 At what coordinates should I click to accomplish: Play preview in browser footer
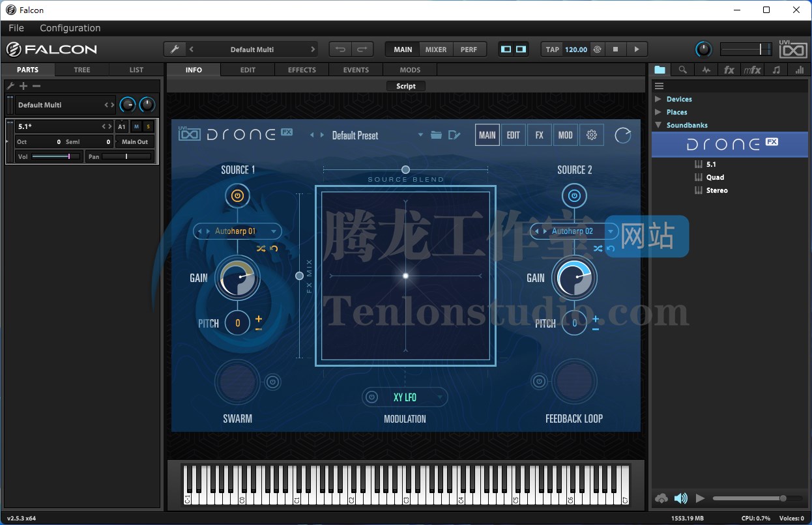point(701,498)
